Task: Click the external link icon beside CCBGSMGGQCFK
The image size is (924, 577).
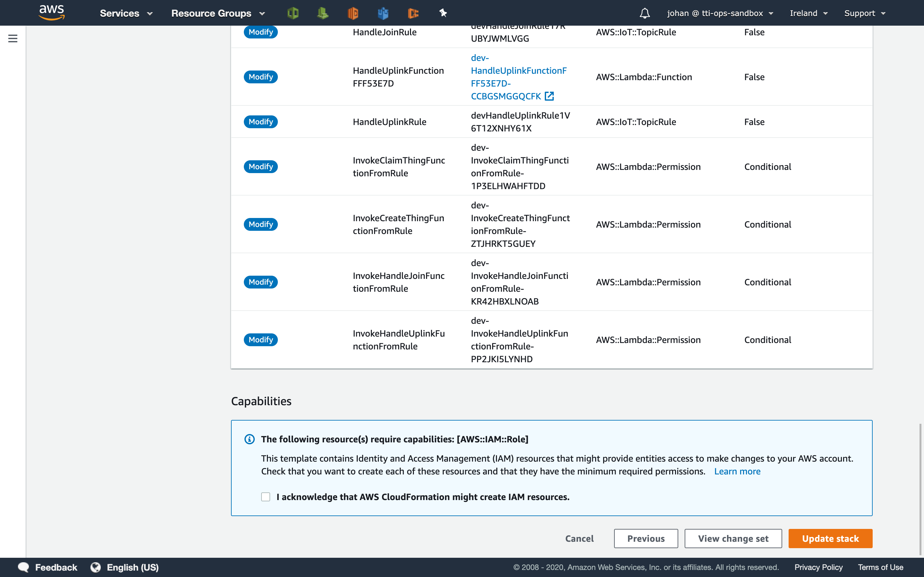Action: [549, 96]
